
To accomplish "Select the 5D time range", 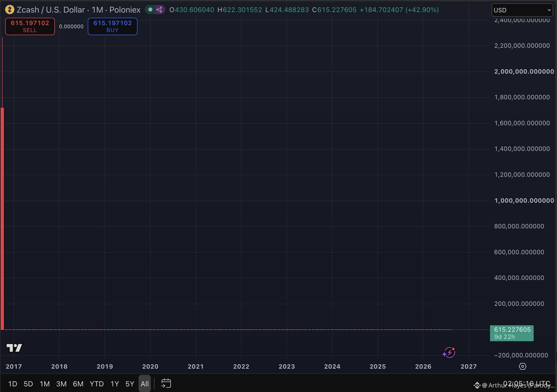I will point(28,384).
